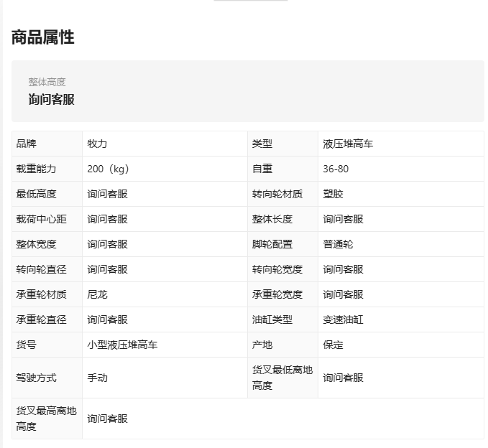The height and width of the screenshot is (448, 488).
Task: Select the 液压堆高车 type value
Action: pos(348,144)
